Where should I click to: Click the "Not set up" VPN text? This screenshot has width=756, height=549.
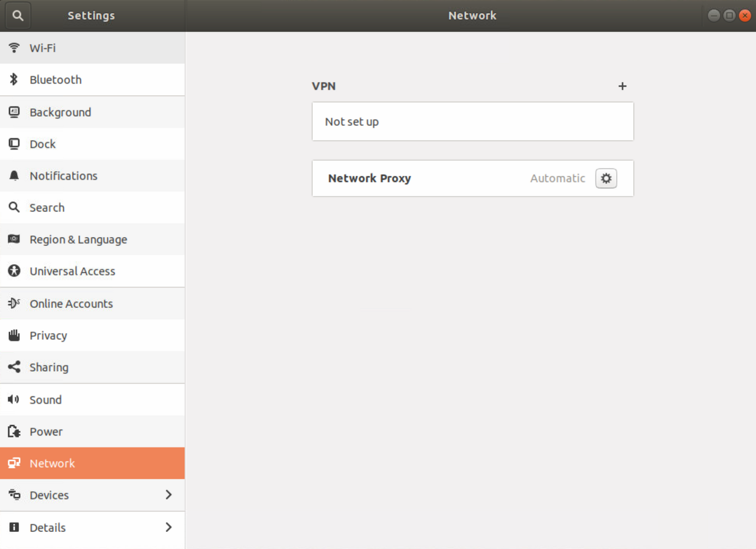click(352, 122)
